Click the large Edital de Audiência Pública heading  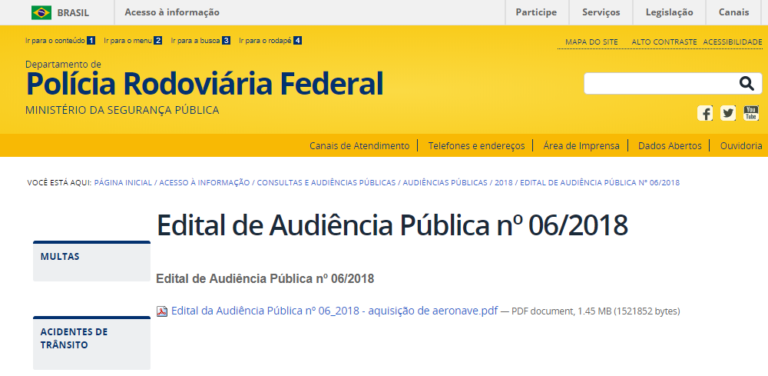pyautogui.click(x=392, y=226)
